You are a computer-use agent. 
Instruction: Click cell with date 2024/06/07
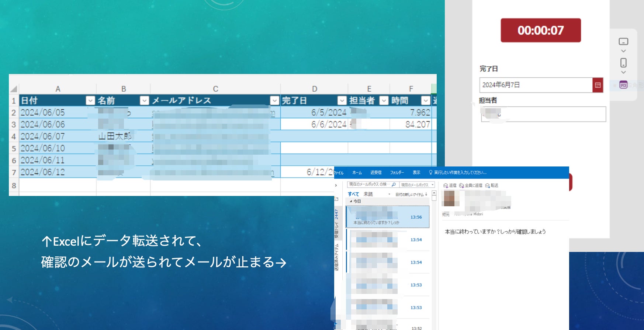pyautogui.click(x=58, y=136)
